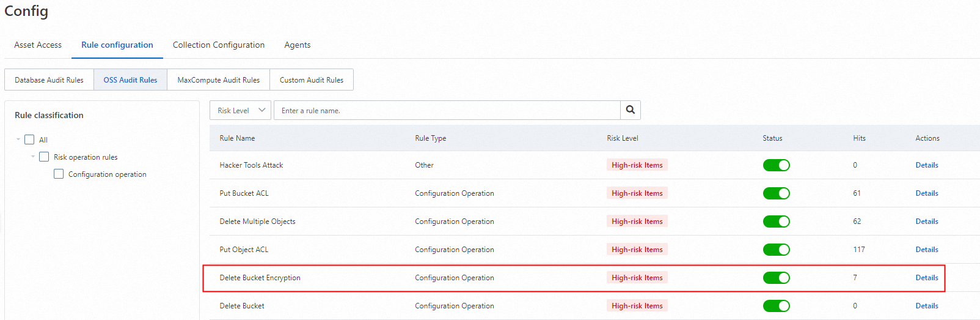The image size is (980, 320).
Task: Click the hits value 61
Action: coord(857,193)
